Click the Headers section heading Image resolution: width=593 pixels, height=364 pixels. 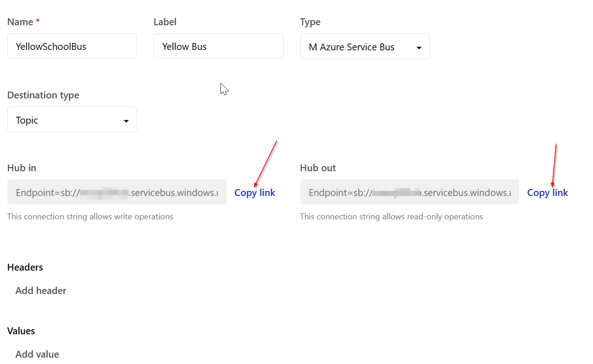pyautogui.click(x=25, y=267)
